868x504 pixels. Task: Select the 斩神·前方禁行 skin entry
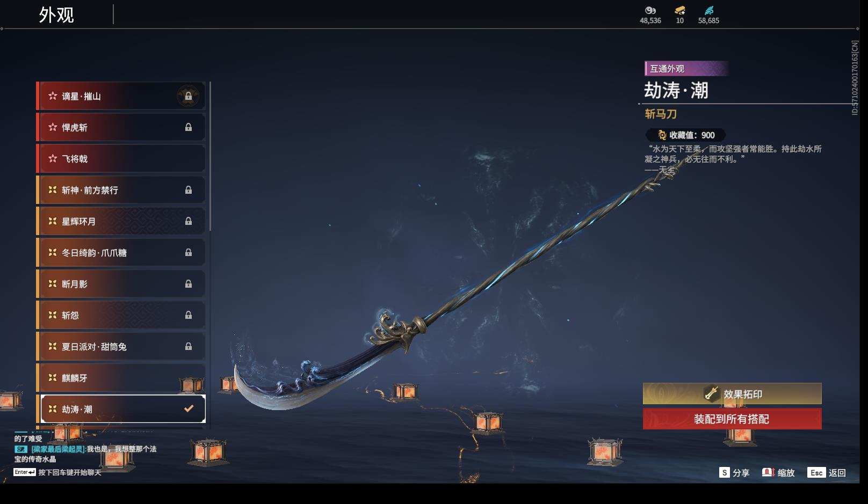[121, 190]
